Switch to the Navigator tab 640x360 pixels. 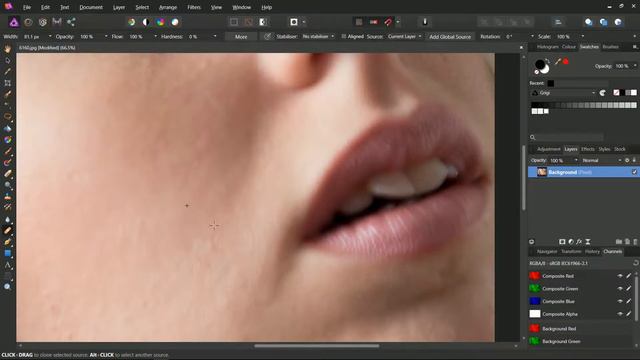click(547, 251)
